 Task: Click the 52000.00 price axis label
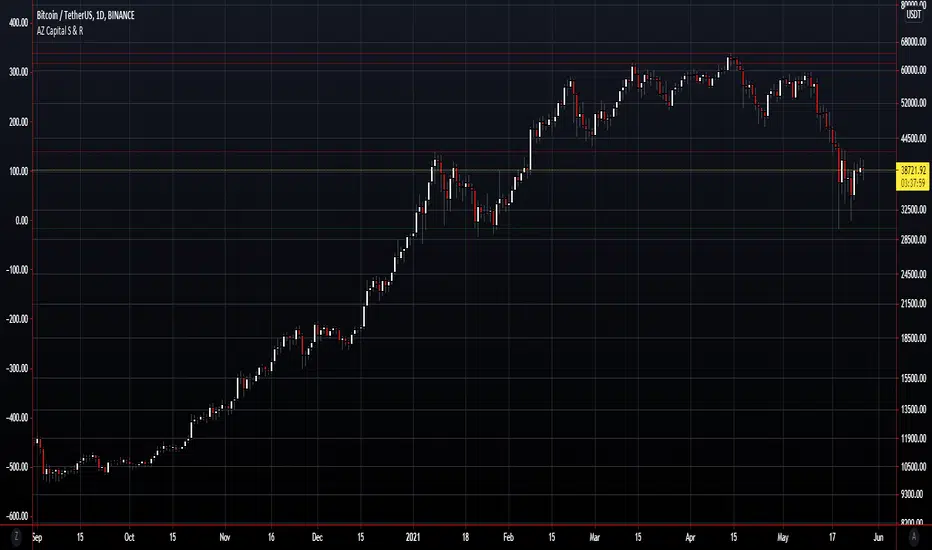[913, 103]
